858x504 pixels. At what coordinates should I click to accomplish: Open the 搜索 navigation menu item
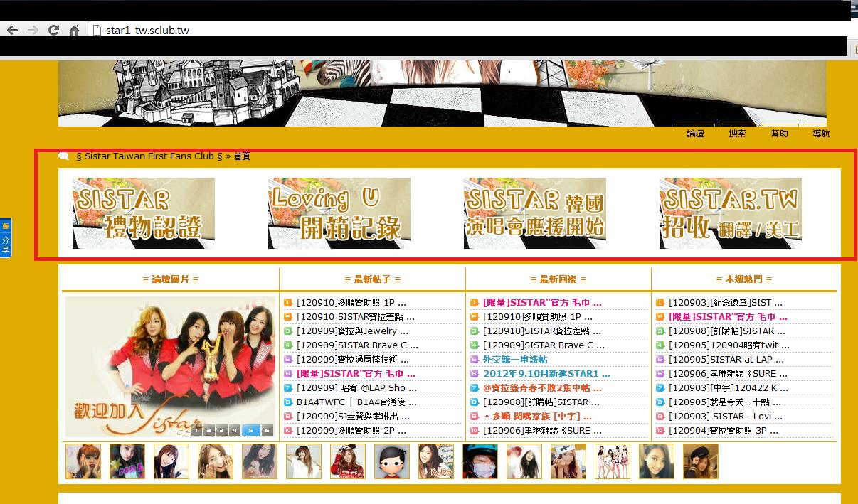click(737, 134)
